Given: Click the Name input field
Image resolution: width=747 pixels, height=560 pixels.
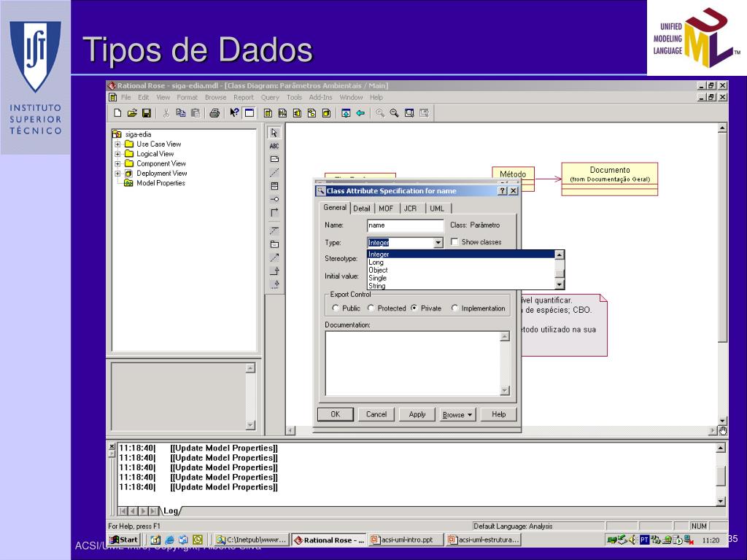Looking at the screenshot, I should (x=405, y=225).
